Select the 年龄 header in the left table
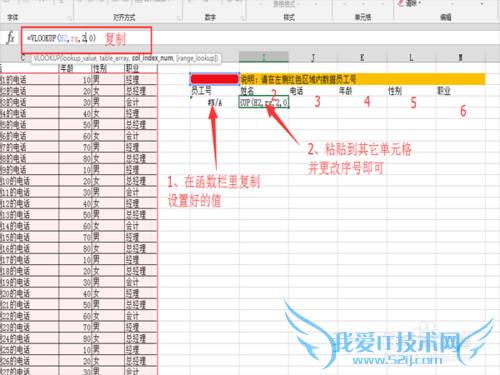 pyautogui.click(x=75, y=68)
